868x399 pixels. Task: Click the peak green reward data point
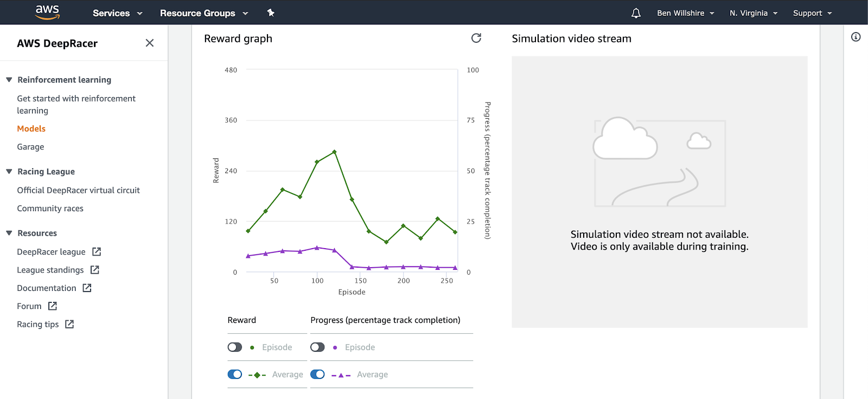click(x=334, y=152)
